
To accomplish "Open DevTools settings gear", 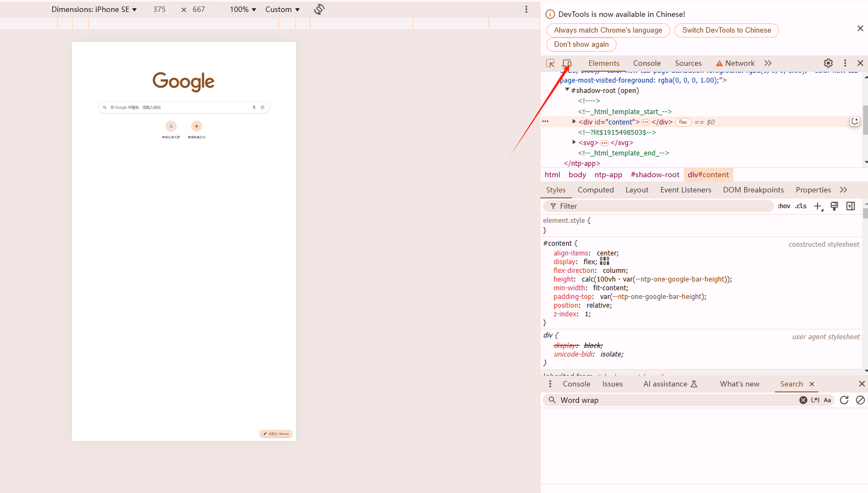I will click(828, 63).
